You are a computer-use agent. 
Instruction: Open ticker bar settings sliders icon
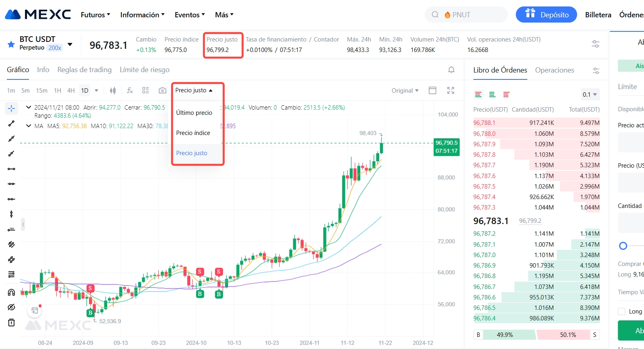[x=596, y=44]
